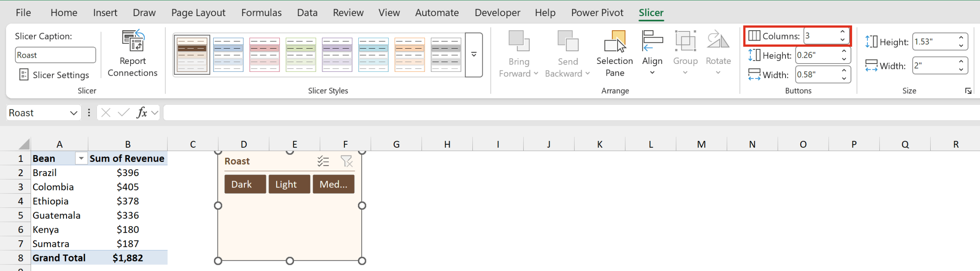
Task: Open the Page Layout tab
Action: (198, 13)
